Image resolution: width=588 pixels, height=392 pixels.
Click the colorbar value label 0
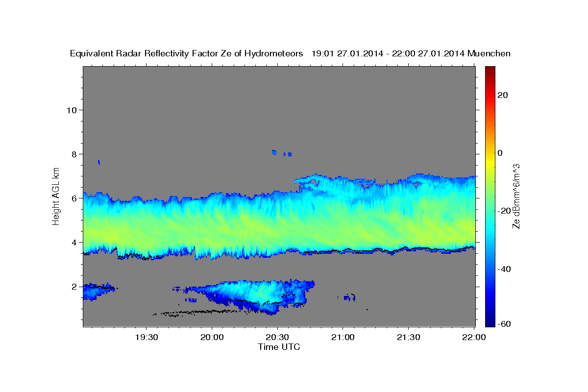(x=500, y=153)
